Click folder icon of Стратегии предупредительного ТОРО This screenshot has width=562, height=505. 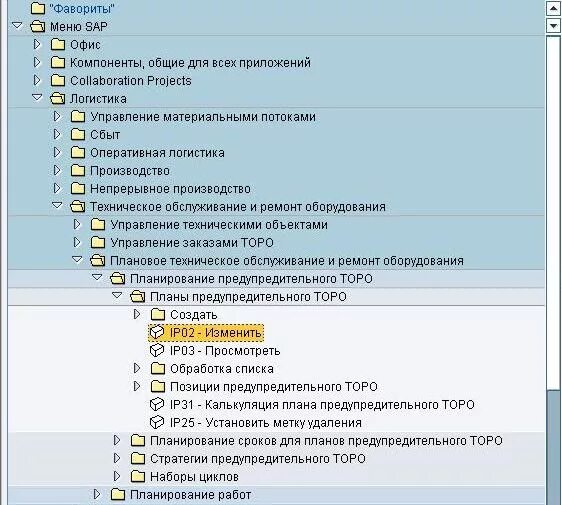(x=138, y=458)
